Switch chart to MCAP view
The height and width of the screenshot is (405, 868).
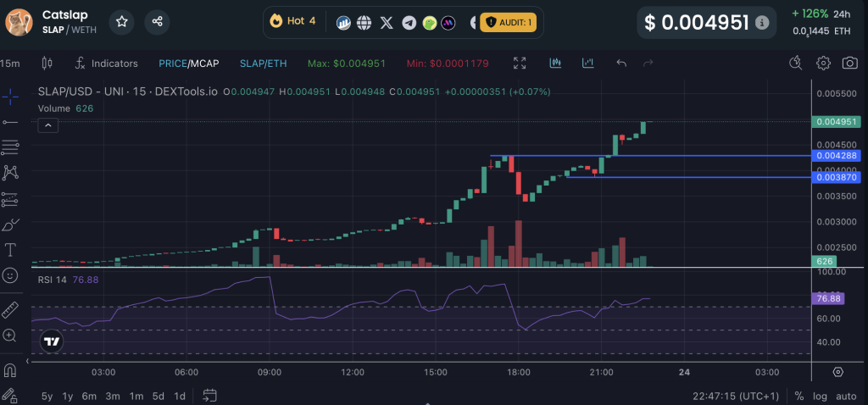203,64
